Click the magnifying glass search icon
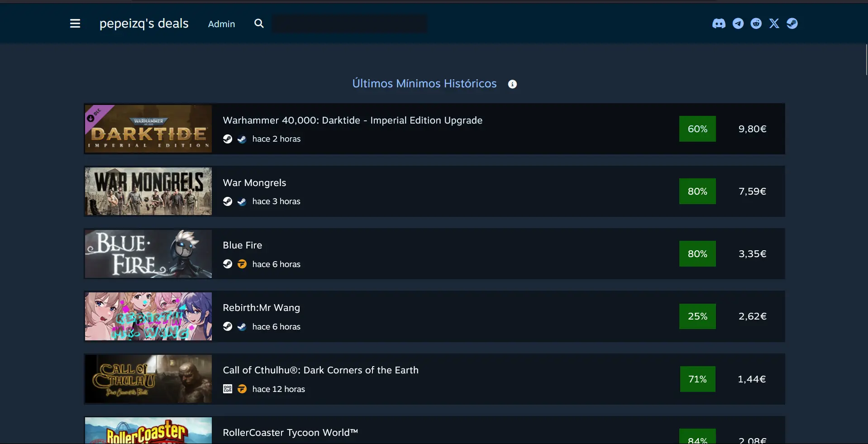The height and width of the screenshot is (444, 868). click(x=259, y=24)
